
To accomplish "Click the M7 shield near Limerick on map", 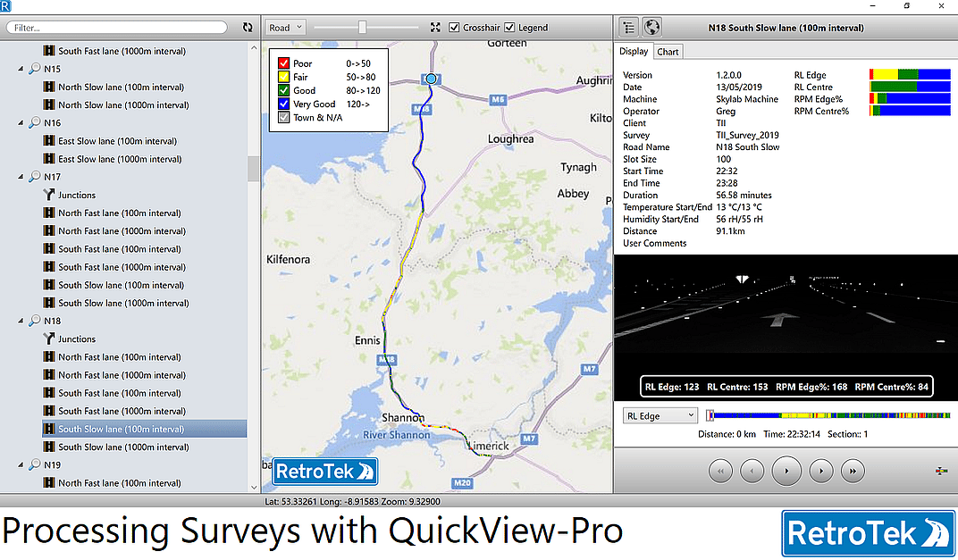I will [x=529, y=439].
